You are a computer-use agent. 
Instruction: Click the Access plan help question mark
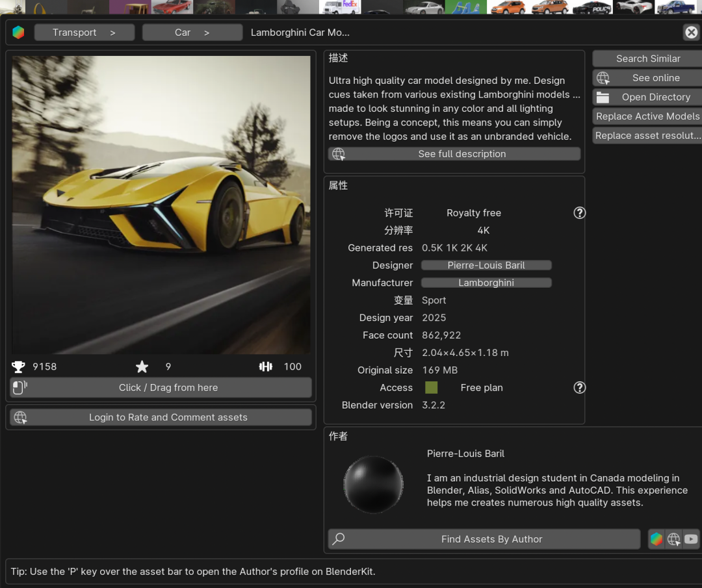click(x=580, y=388)
